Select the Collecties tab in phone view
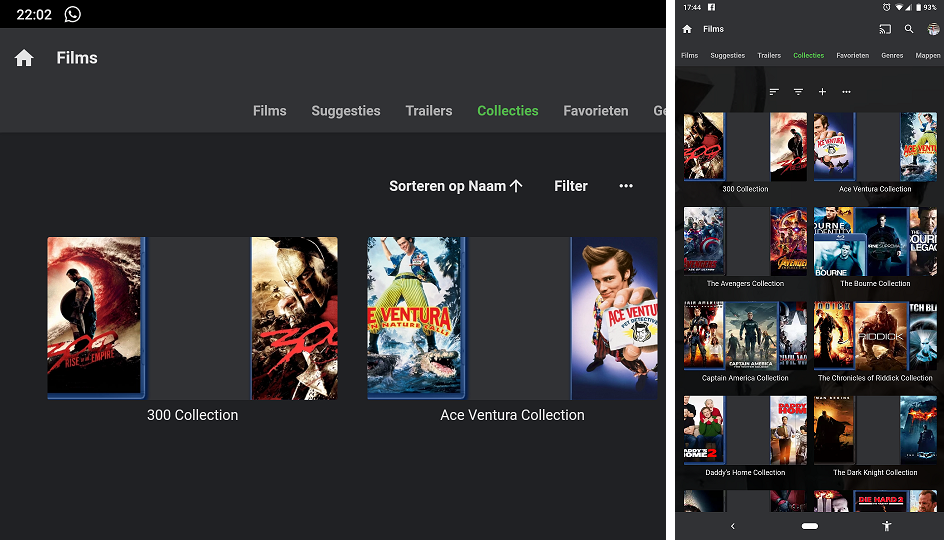The height and width of the screenshot is (540, 944). 809,55
